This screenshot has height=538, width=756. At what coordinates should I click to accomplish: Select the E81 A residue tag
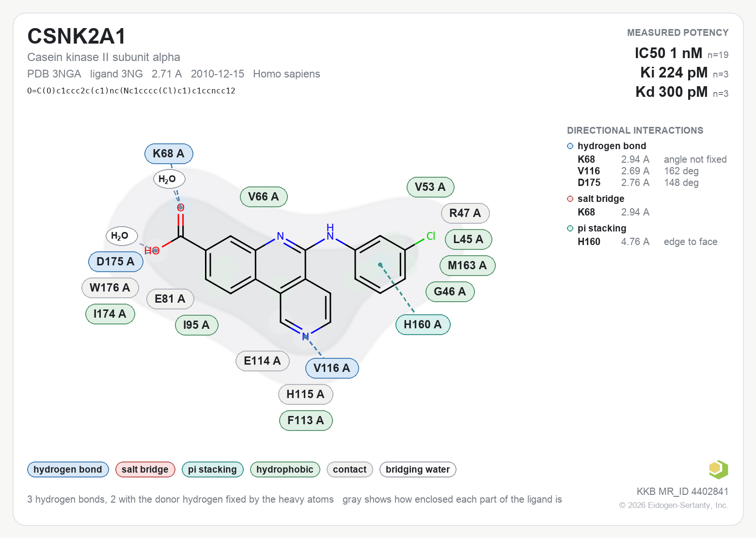coord(170,299)
